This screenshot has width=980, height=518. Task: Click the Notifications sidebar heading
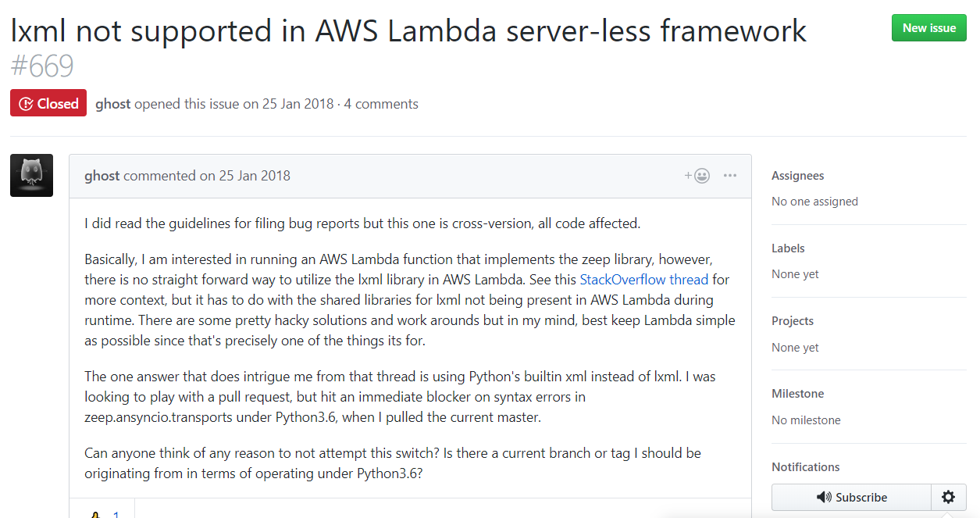(806, 467)
